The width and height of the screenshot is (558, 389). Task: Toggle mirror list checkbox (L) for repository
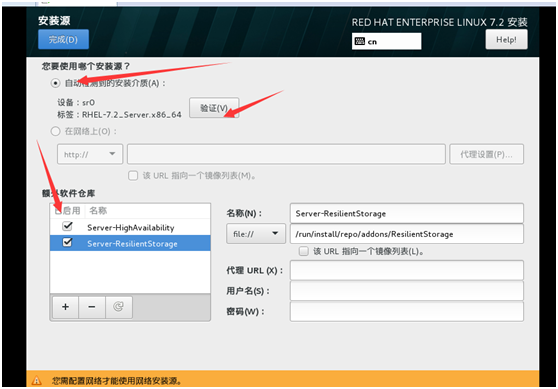pos(304,251)
